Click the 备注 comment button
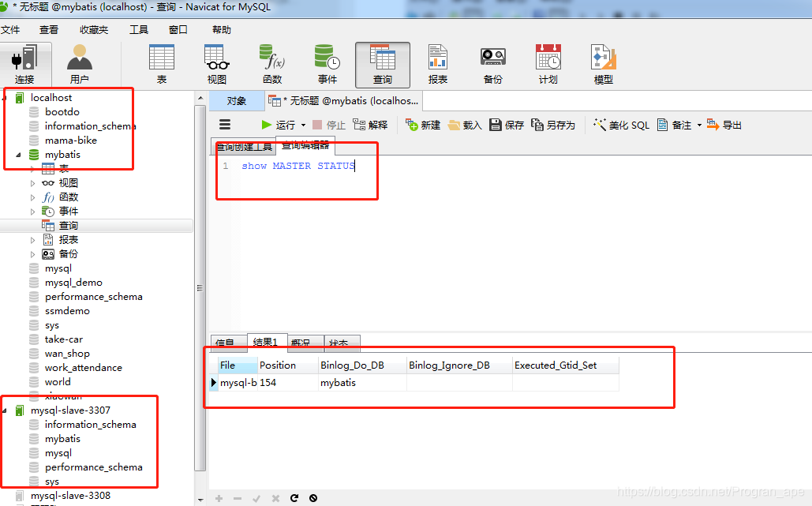812x506 pixels. tap(674, 125)
